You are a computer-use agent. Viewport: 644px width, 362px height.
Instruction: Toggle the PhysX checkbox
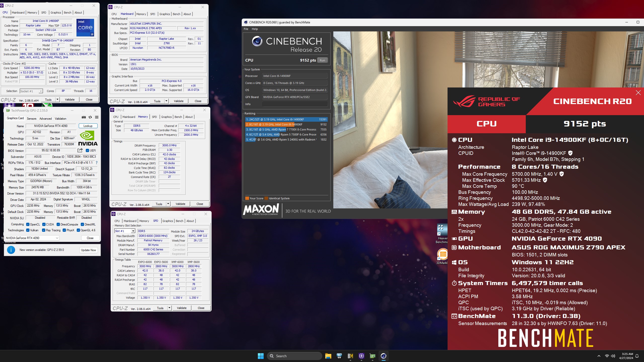64,230
